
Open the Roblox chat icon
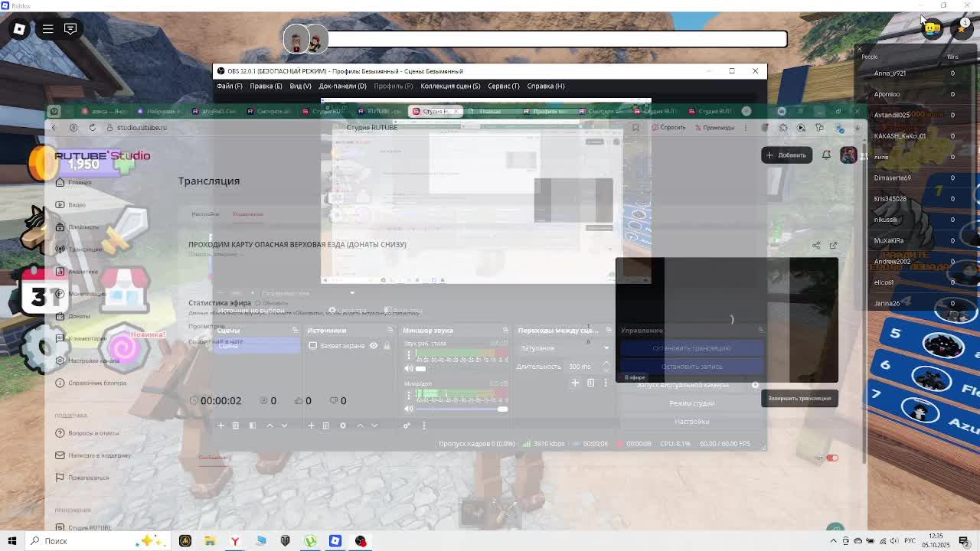70,29
